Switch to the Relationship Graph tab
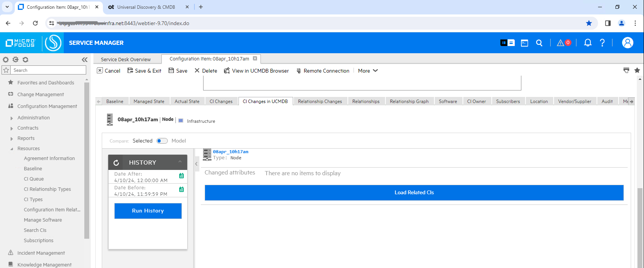 pos(409,101)
